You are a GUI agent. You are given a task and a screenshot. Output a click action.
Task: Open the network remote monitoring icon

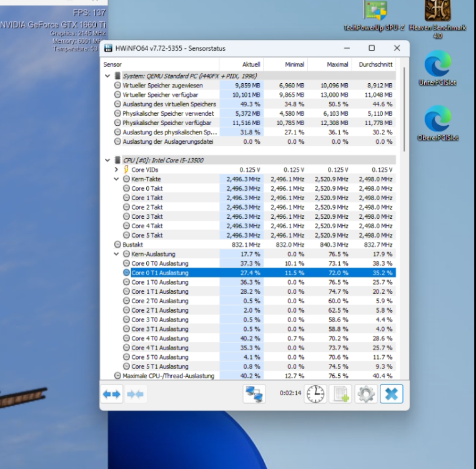[254, 394]
